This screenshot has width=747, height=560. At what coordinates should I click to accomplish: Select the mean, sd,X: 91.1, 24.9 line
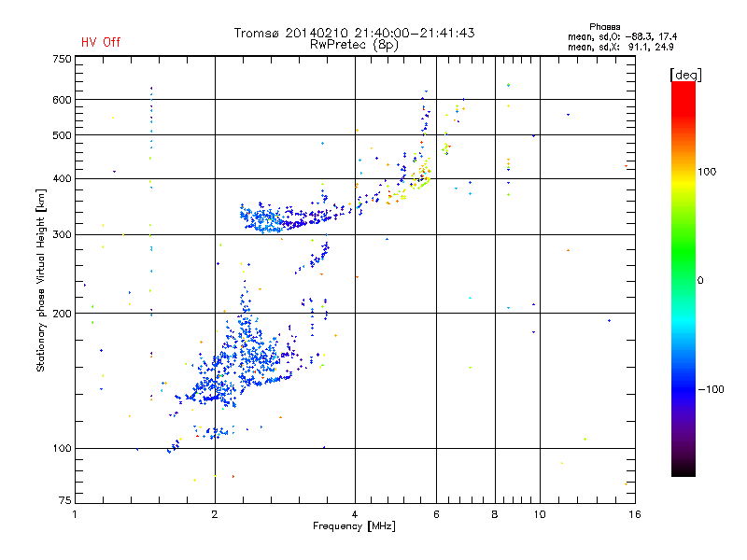click(x=620, y=47)
